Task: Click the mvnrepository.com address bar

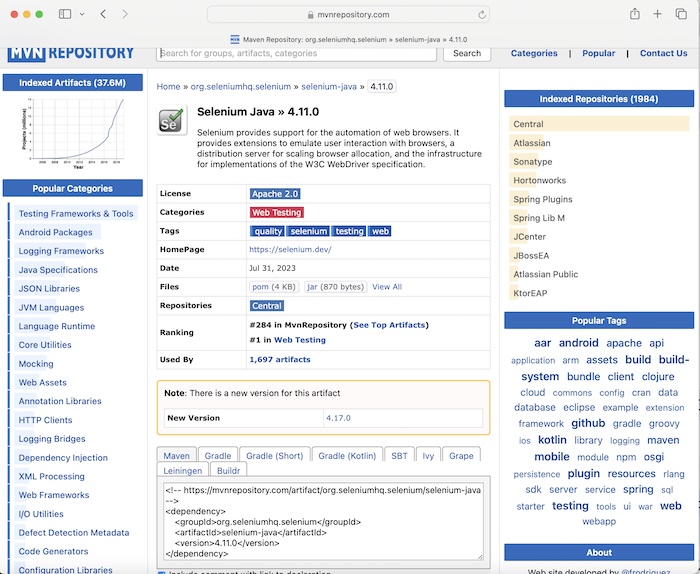Action: click(x=348, y=15)
